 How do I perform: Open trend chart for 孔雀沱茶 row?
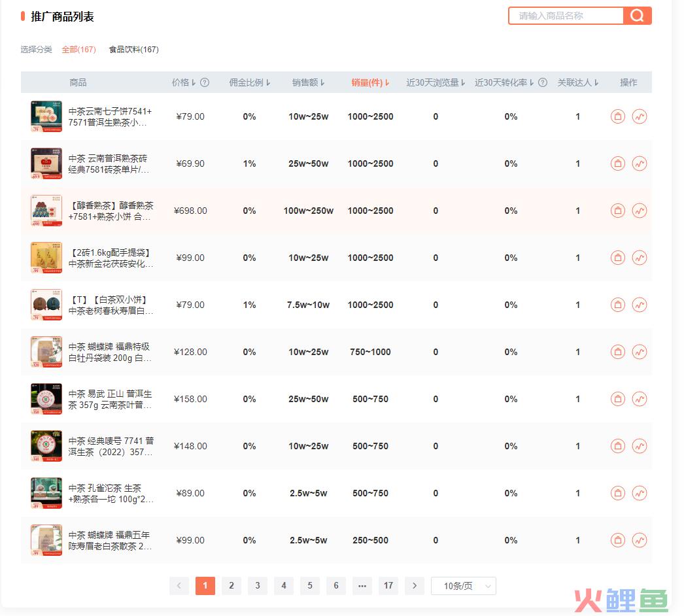640,494
